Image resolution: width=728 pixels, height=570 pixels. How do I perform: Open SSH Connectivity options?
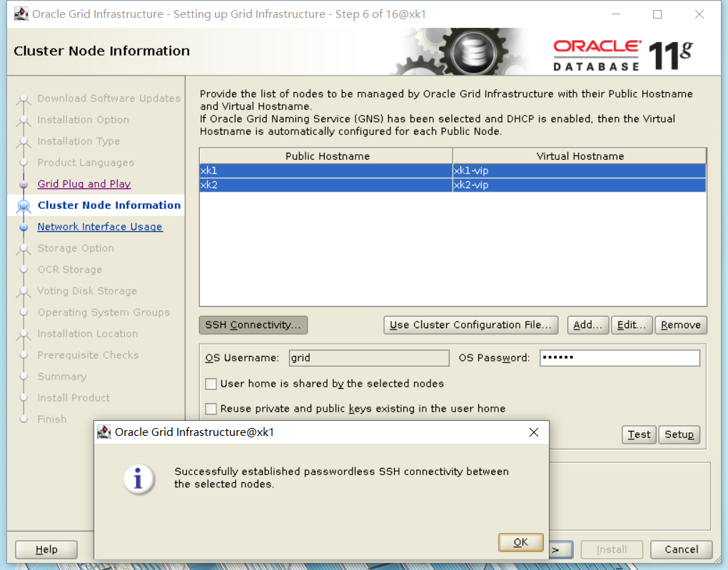point(253,325)
